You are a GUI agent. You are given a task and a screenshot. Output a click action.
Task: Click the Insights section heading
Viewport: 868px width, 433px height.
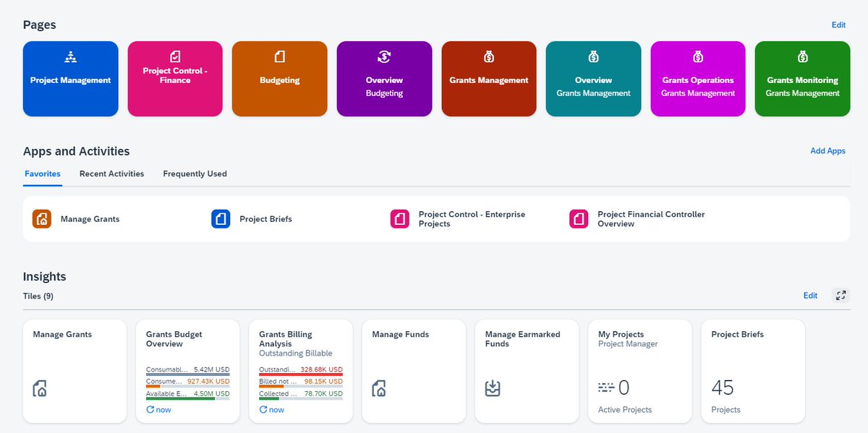(45, 276)
